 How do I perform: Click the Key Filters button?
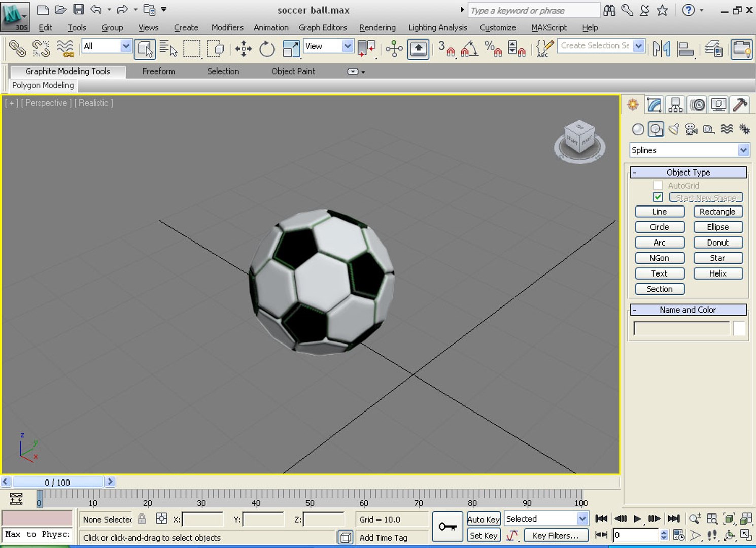(555, 535)
